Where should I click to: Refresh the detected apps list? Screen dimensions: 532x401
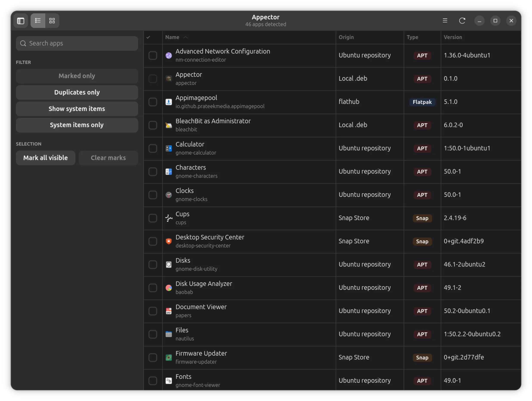pyautogui.click(x=462, y=21)
